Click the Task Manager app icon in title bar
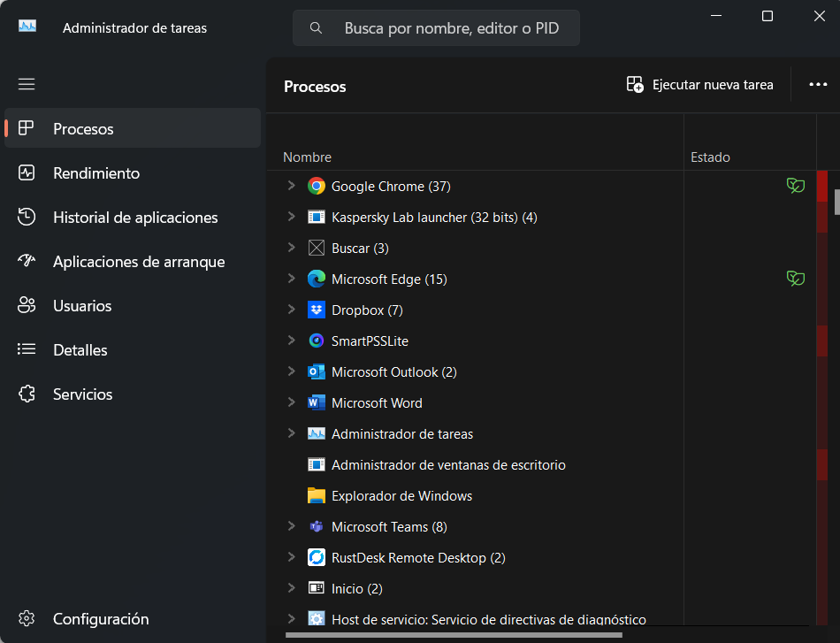The width and height of the screenshot is (840, 643). (27, 27)
